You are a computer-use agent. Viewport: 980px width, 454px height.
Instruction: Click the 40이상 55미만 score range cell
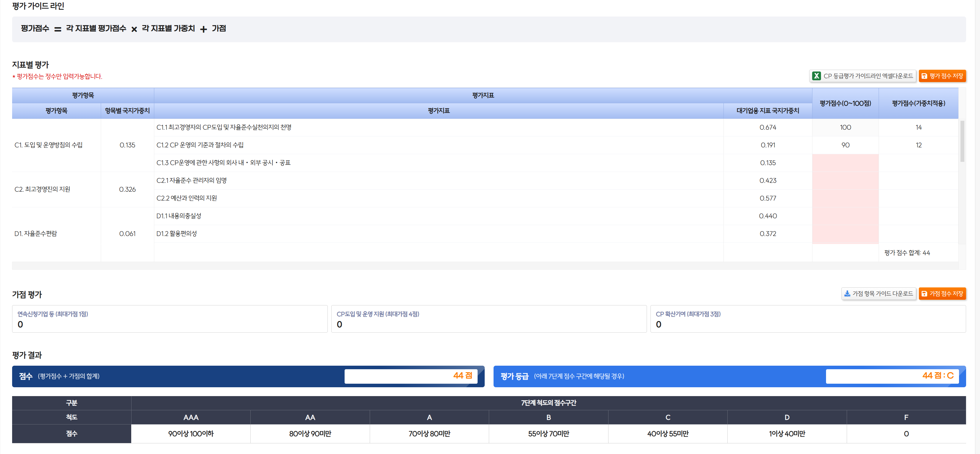point(668,434)
